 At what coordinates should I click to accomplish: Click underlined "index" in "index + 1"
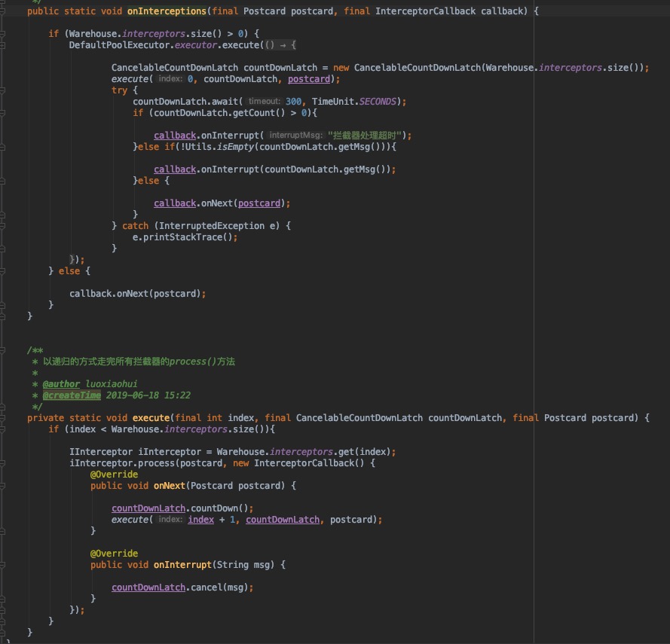pos(200,520)
